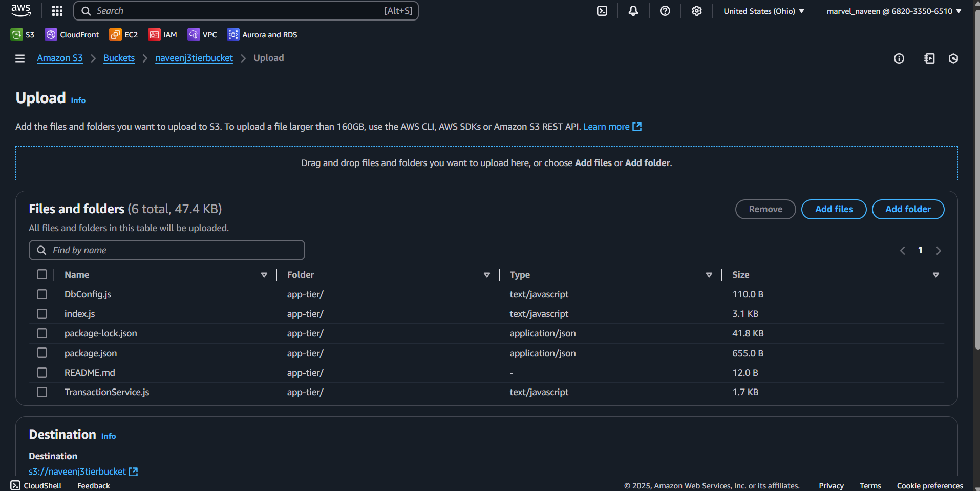Open the Aurora and RDS shortcut
The image size is (980, 491).
262,34
